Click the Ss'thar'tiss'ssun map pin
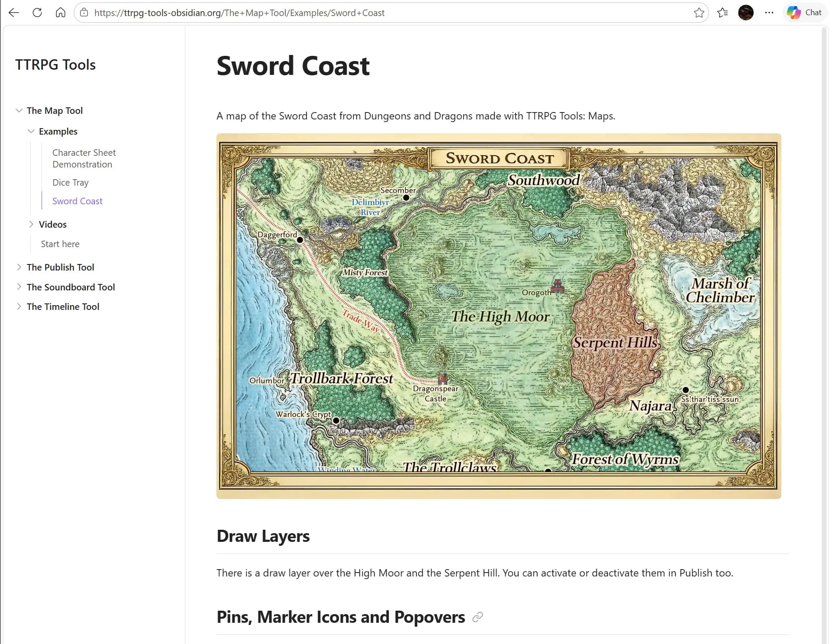Image resolution: width=829 pixels, height=644 pixels. tap(685, 390)
